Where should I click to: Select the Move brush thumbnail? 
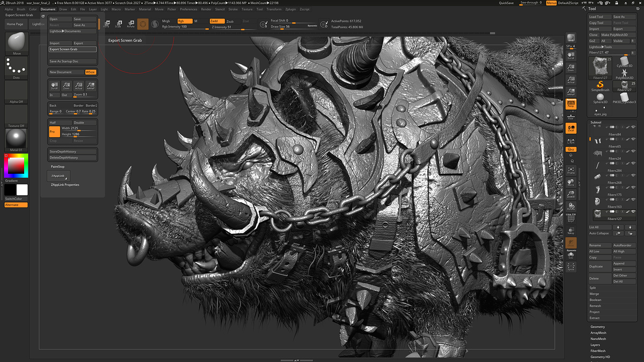(16, 43)
